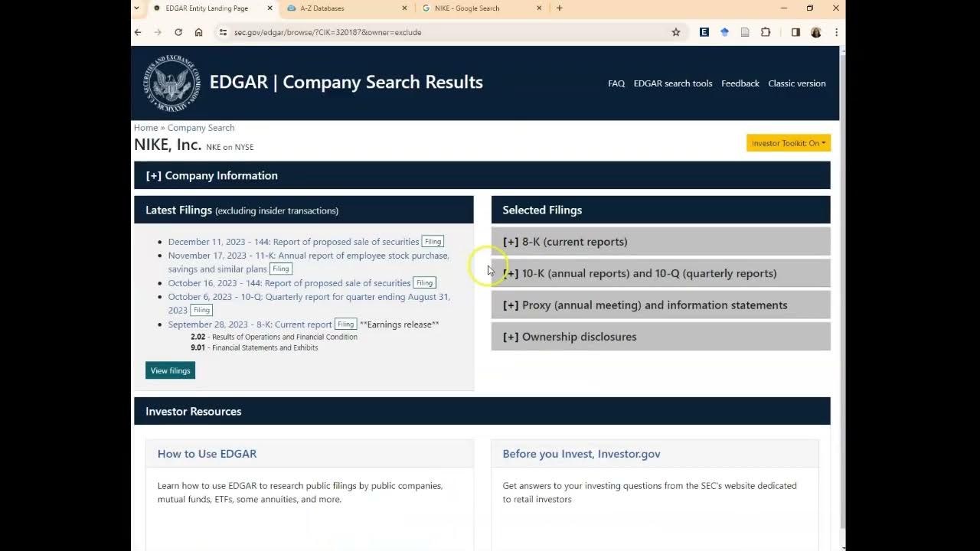Close the EDGAR Entity Landing Page tab
The height and width of the screenshot is (551, 980).
(x=269, y=8)
